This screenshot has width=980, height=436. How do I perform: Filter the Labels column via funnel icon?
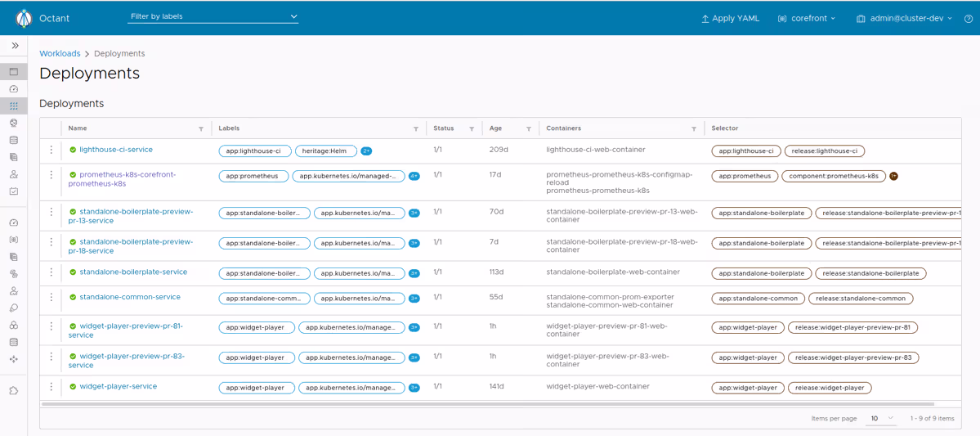pyautogui.click(x=416, y=129)
